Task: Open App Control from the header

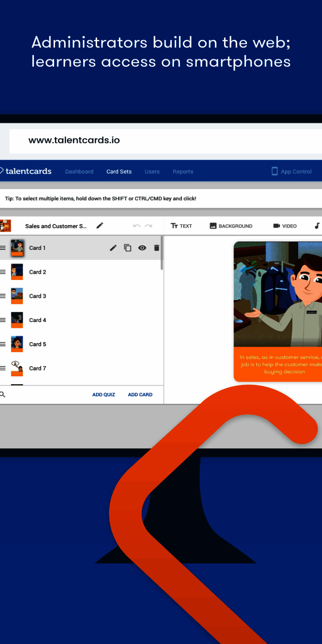Action: (292, 172)
